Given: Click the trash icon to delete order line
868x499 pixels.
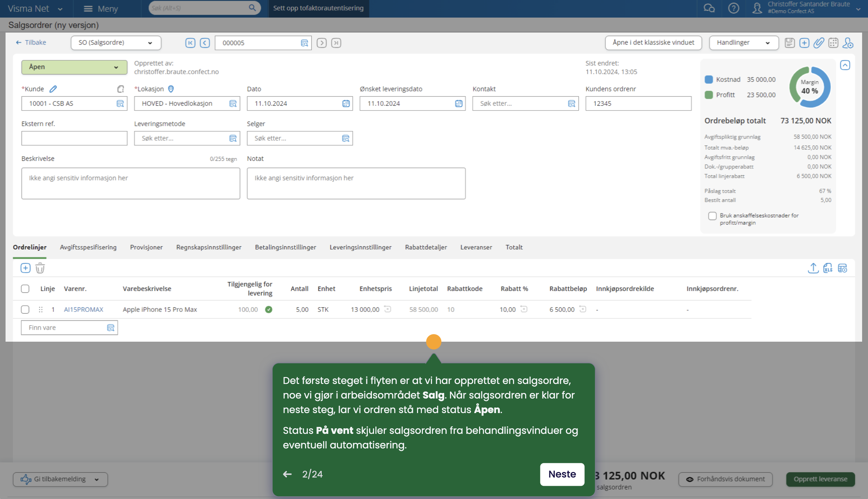Looking at the screenshot, I should (40, 268).
